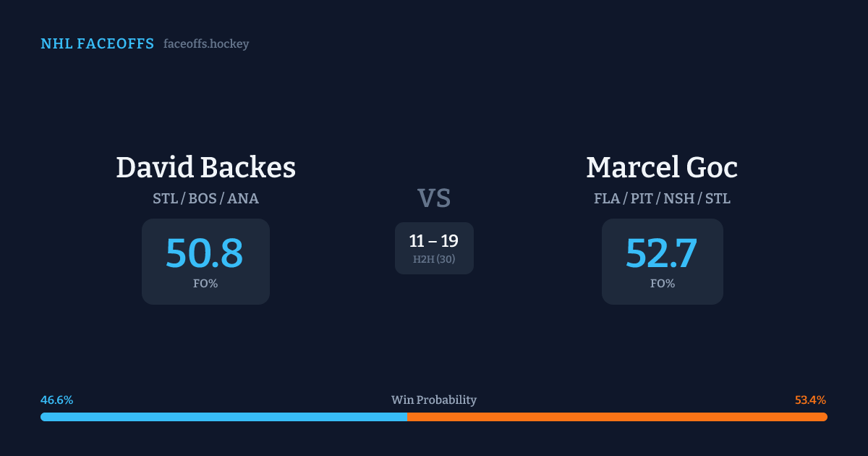Click the 11 – 19 head-to-head record
The width and height of the screenshot is (868, 456).
coord(434,241)
